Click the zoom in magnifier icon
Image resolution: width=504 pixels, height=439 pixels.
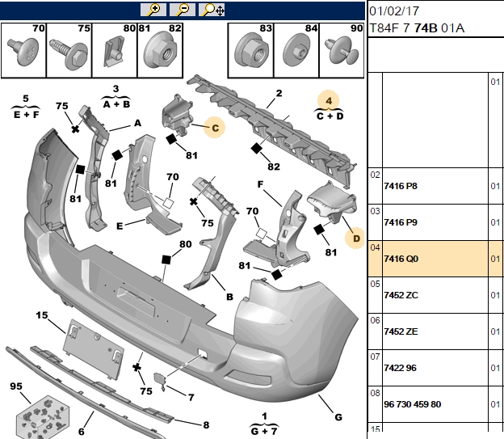(153, 10)
